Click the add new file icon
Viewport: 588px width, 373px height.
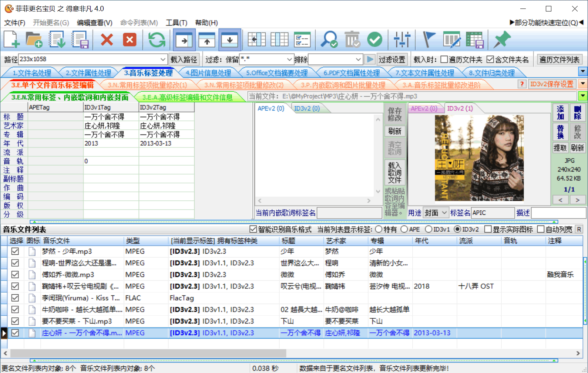[x=11, y=40]
